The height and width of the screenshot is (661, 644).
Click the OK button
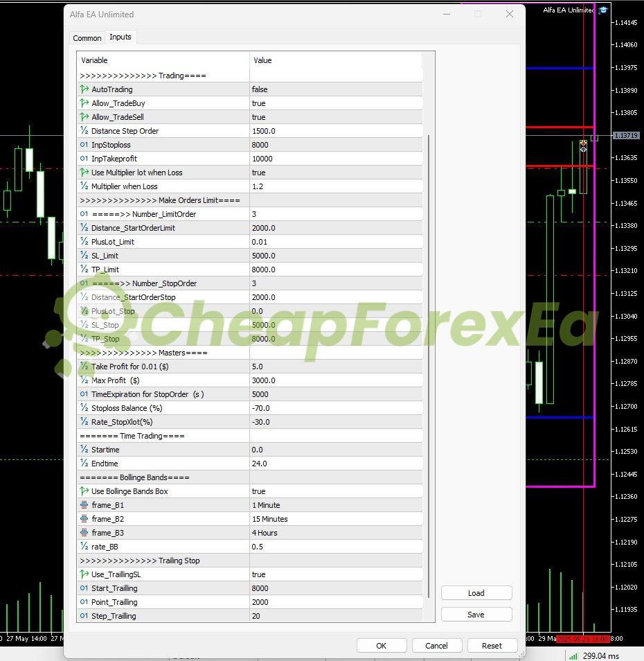[382, 645]
